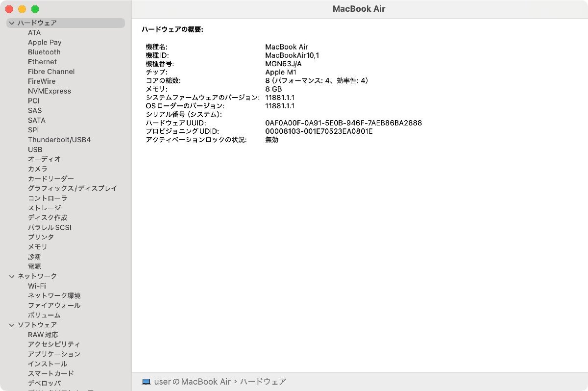Select コントローラ in the sidebar
Screen dimensions: 588x391
click(48, 198)
